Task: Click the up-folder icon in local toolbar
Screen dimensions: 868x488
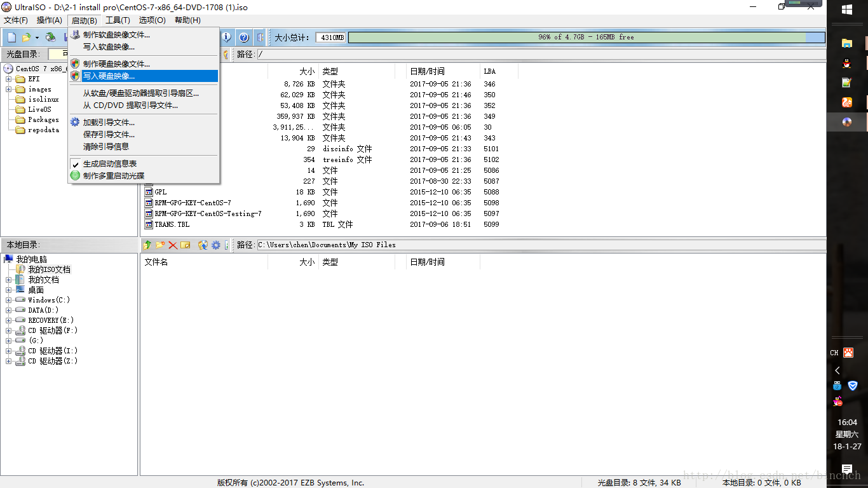Action: (x=148, y=245)
